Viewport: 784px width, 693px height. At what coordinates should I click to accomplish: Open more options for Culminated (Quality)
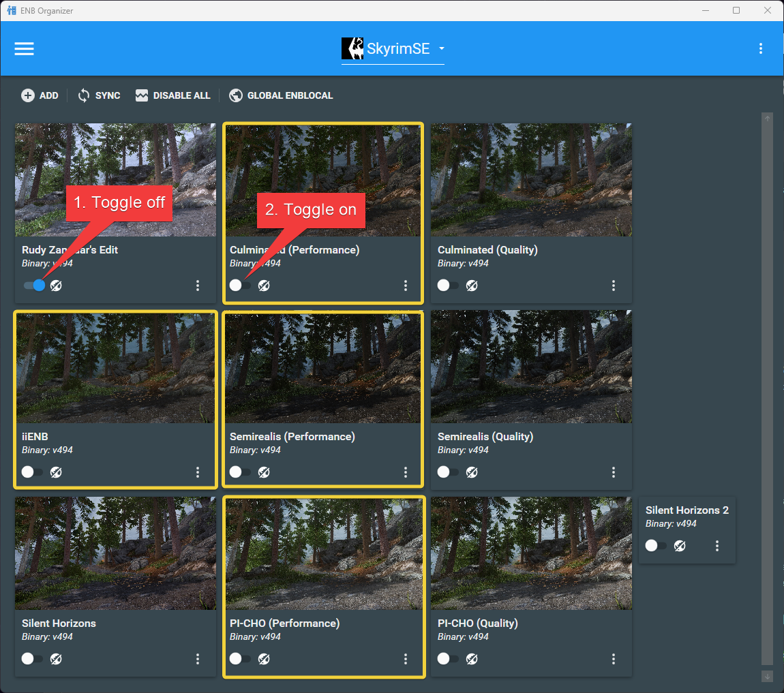pos(614,286)
